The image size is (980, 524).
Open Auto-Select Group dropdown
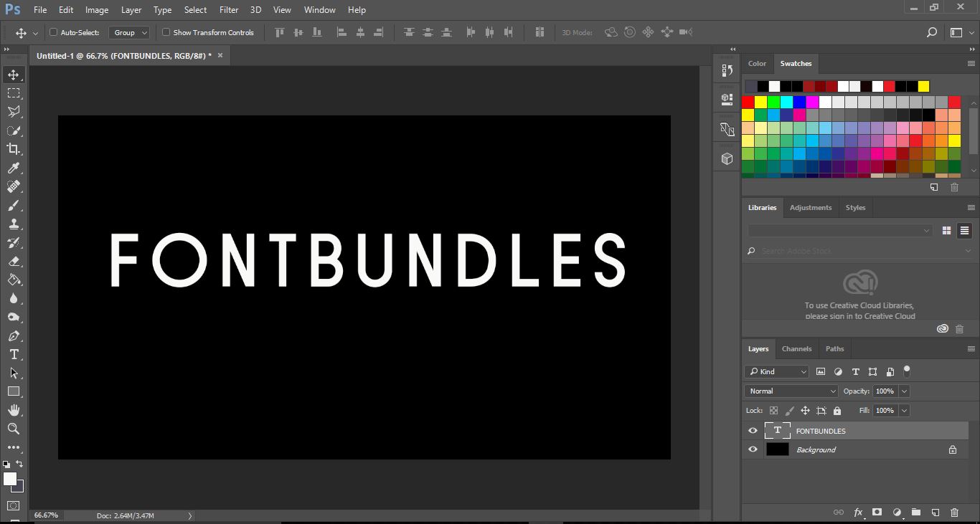tap(129, 32)
